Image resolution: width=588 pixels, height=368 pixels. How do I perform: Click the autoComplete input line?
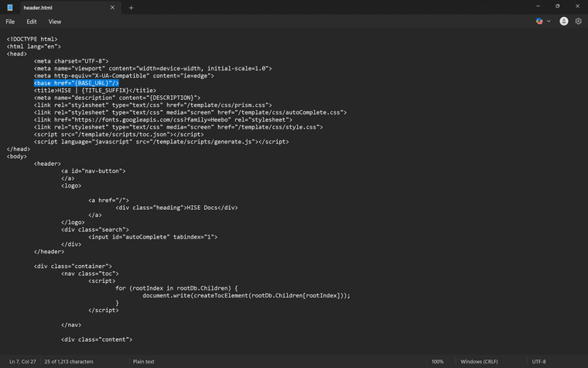point(153,237)
